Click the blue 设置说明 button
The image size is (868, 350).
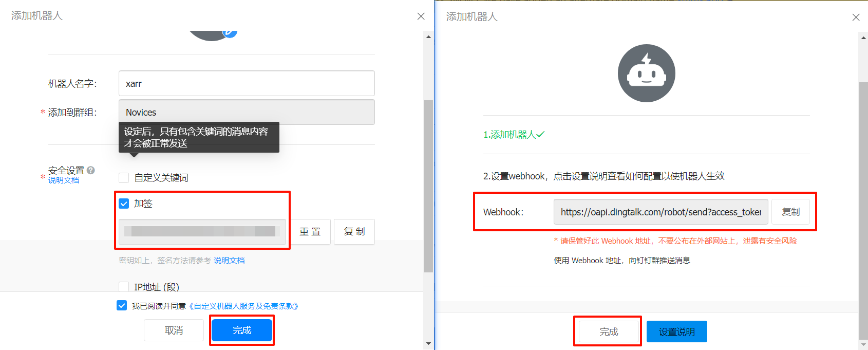pyautogui.click(x=676, y=332)
